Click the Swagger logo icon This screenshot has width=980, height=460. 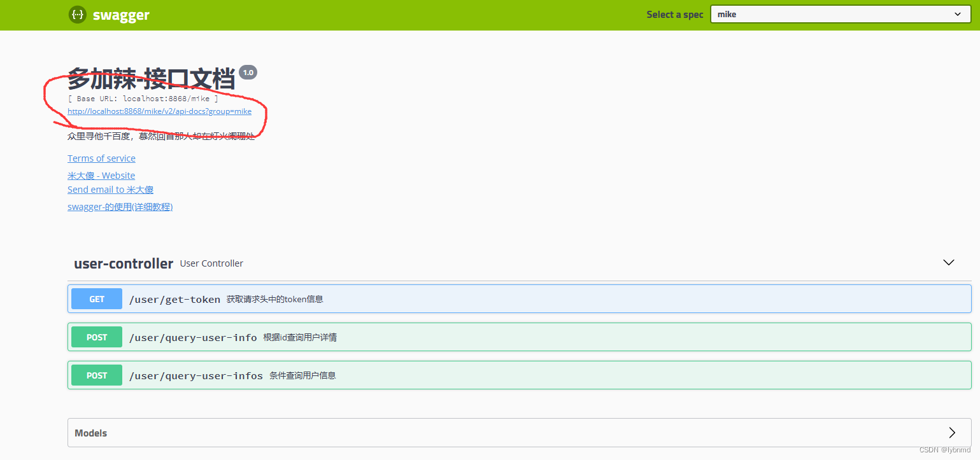click(77, 15)
